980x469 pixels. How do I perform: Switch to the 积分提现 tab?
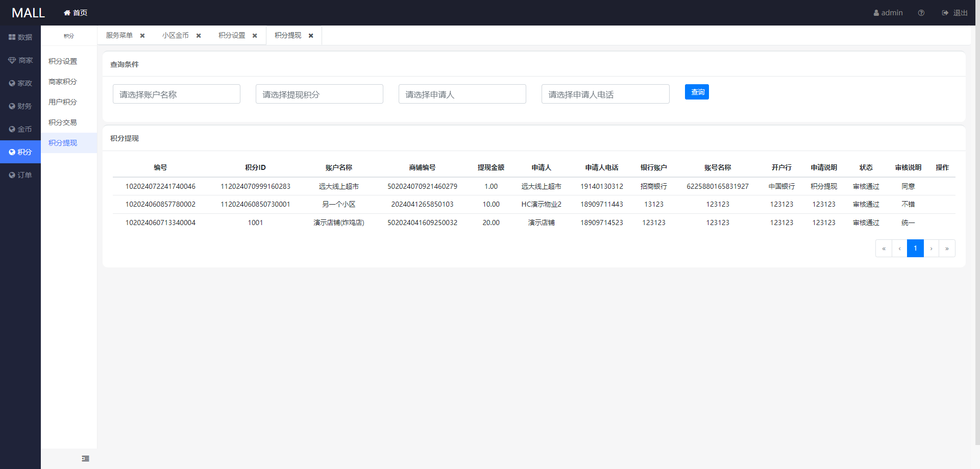288,35
